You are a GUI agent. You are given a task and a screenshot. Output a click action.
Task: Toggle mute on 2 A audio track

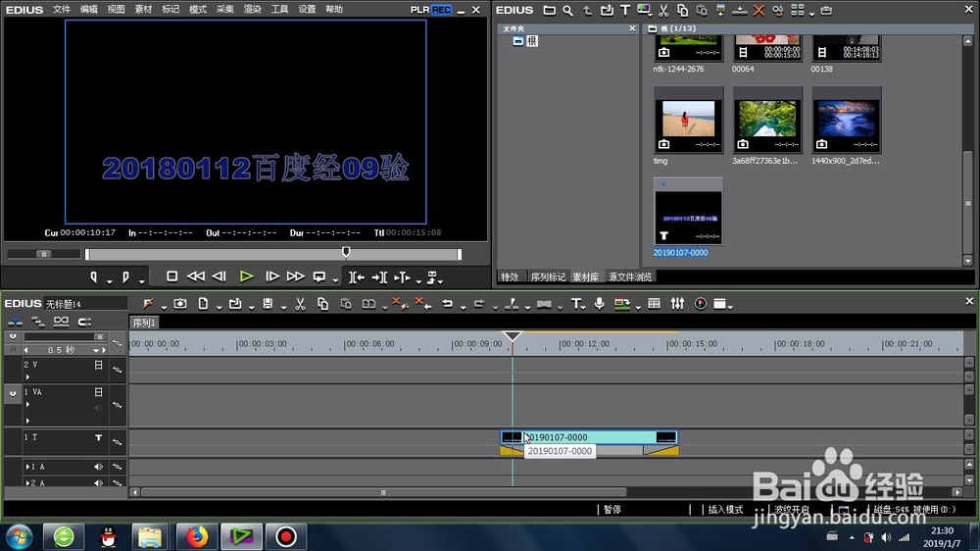(x=98, y=482)
